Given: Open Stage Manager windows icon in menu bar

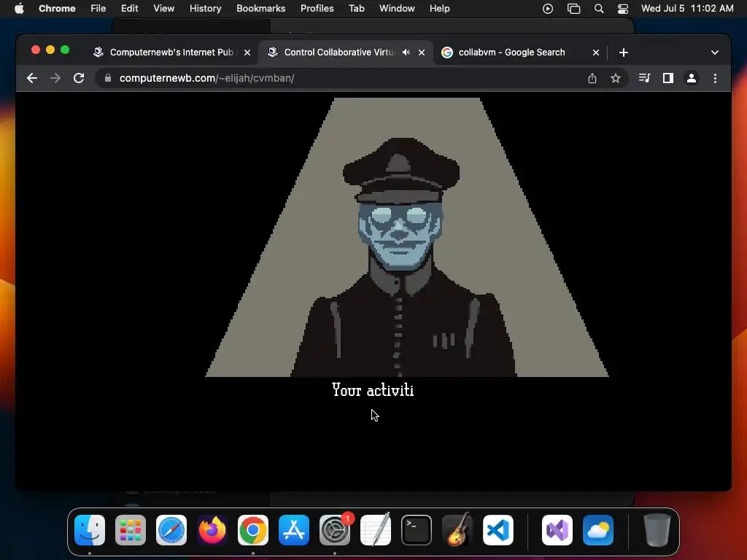Looking at the screenshot, I should click(573, 9).
